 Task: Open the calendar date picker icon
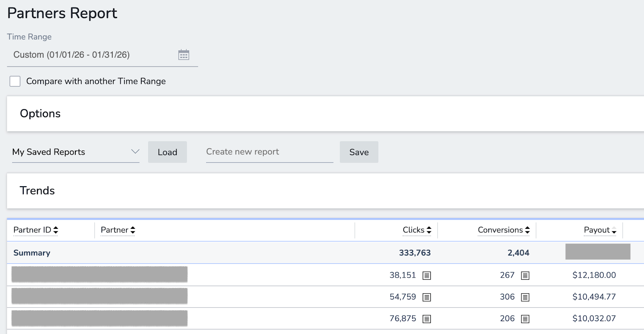click(184, 55)
